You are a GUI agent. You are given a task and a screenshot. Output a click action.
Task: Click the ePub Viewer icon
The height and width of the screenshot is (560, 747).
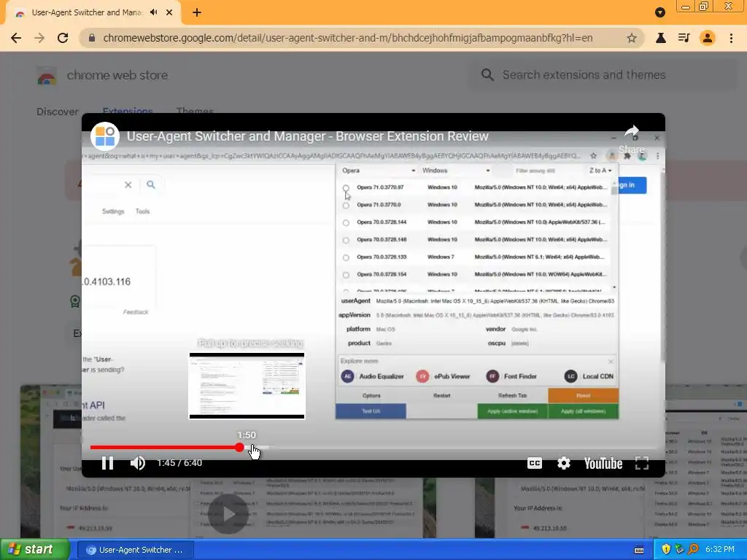pos(422,376)
